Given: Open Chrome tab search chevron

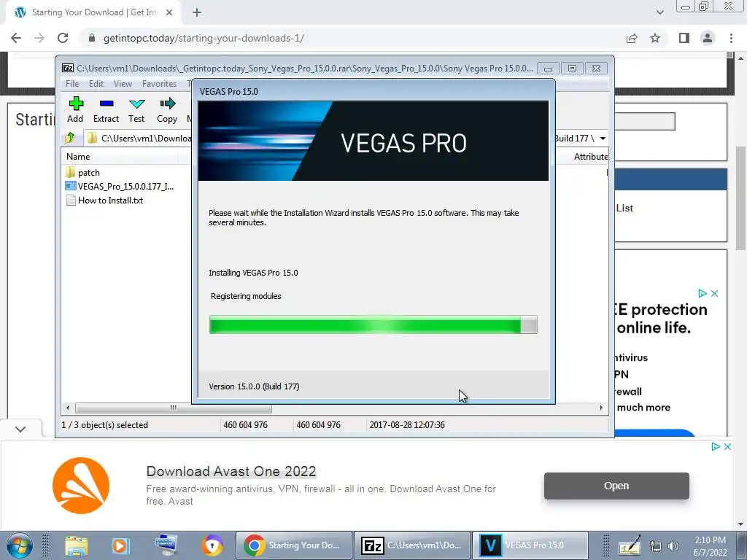Looking at the screenshot, I should [659, 12].
